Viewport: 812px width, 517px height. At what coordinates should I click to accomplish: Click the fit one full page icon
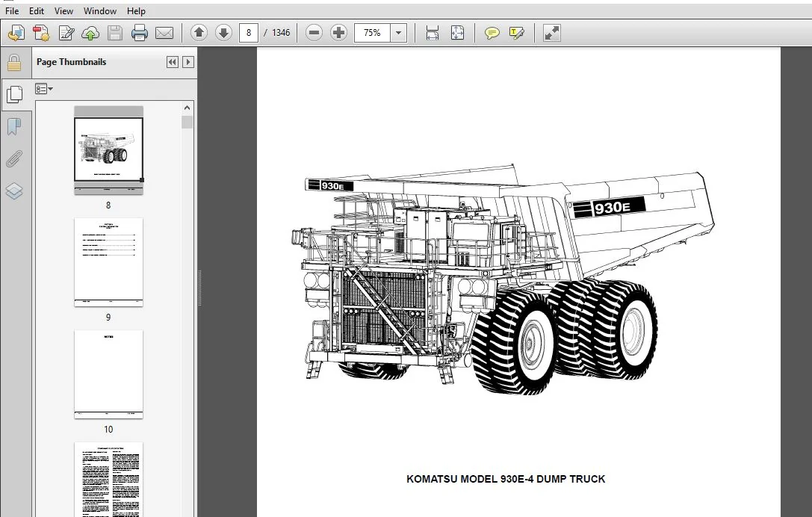click(457, 33)
